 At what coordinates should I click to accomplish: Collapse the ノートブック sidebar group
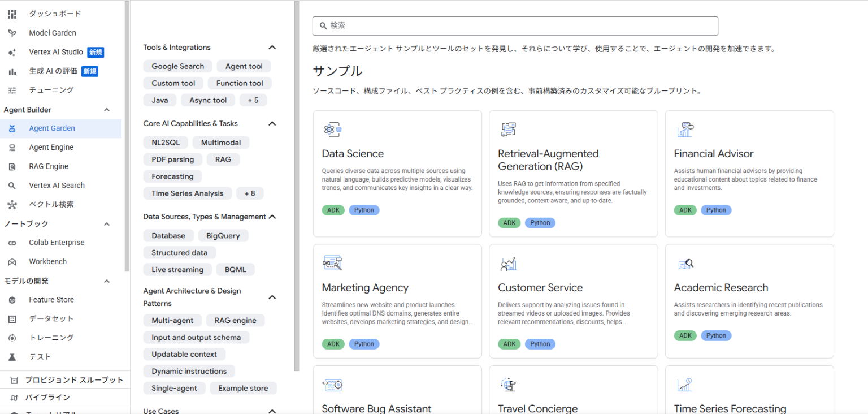(x=107, y=224)
